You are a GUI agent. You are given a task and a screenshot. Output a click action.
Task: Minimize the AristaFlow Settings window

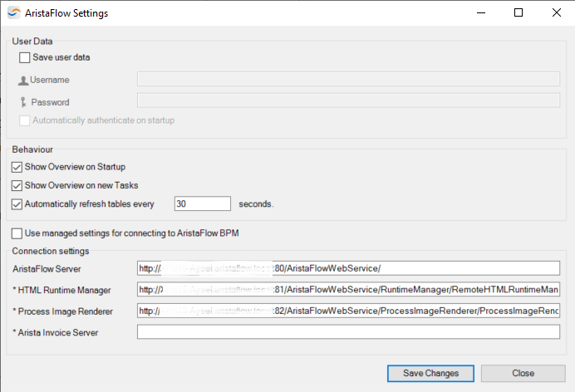[x=481, y=12]
